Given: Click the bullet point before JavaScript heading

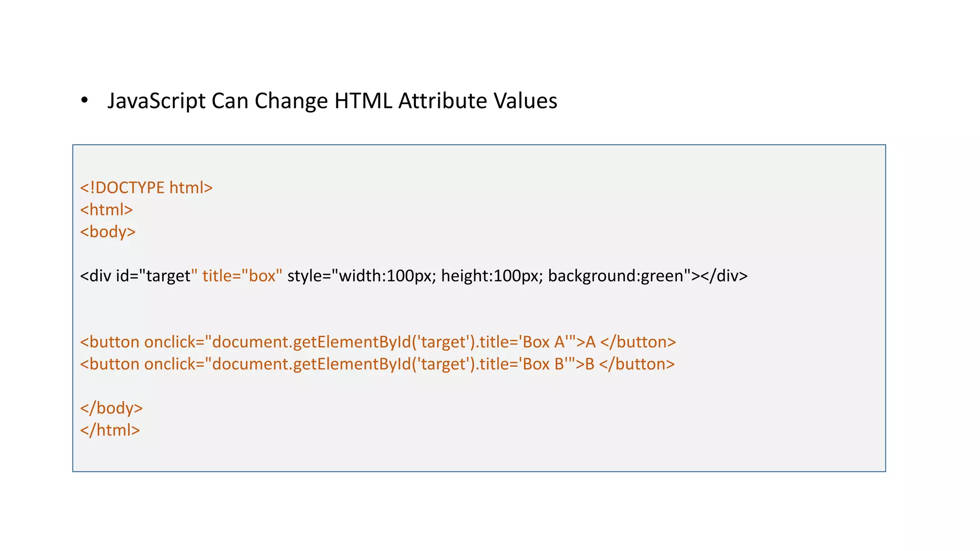Looking at the screenshot, I should click(85, 101).
